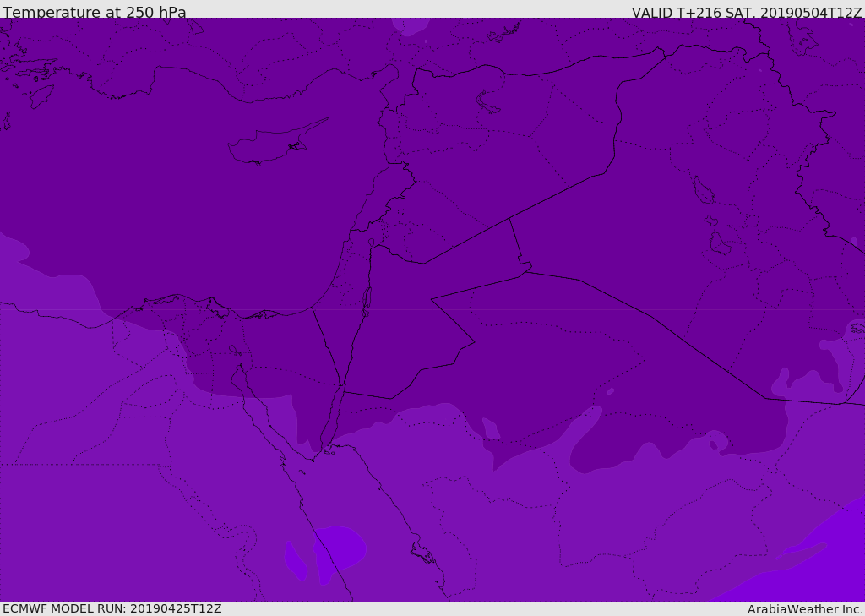Click the 'ArabiaWeather Inc.' credit text
The height and width of the screenshot is (616, 865).
click(805, 609)
